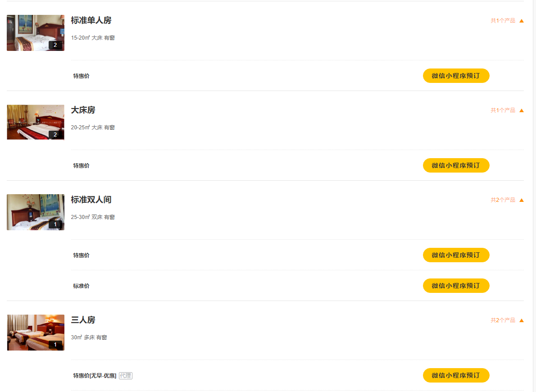Click the 标准单人房 room title
536x392 pixels.
pyautogui.click(x=91, y=20)
